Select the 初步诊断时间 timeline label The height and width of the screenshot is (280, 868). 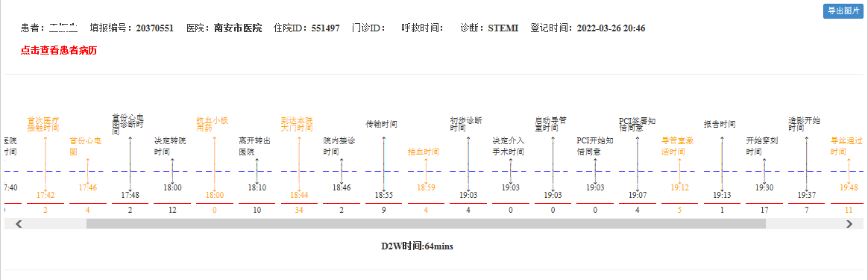pyautogui.click(x=467, y=124)
